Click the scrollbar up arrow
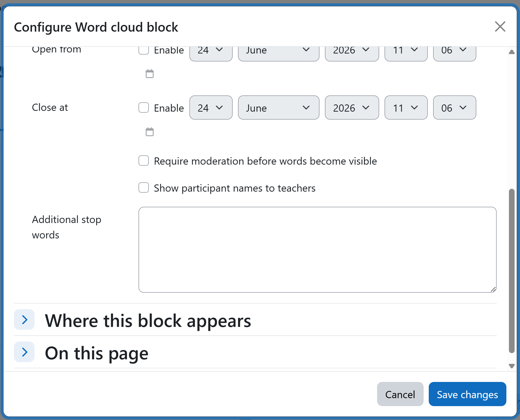520x420 pixels. pyautogui.click(x=512, y=52)
